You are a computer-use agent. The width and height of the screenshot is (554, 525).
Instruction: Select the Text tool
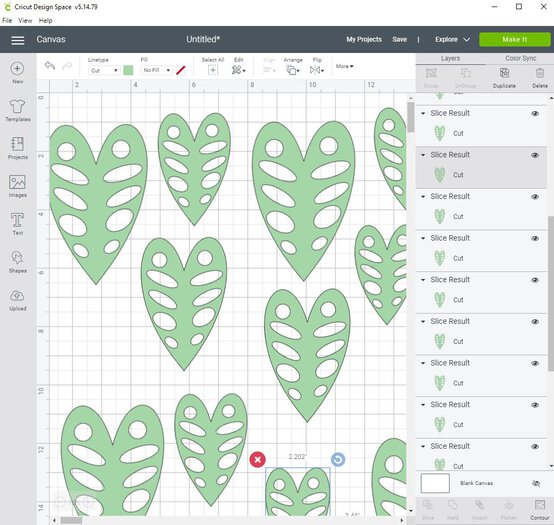pyautogui.click(x=17, y=220)
